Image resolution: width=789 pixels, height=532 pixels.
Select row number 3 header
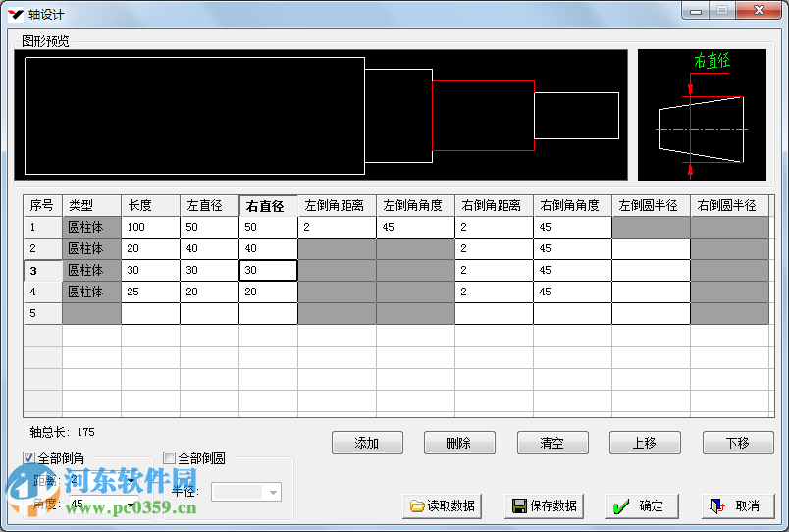tap(43, 270)
